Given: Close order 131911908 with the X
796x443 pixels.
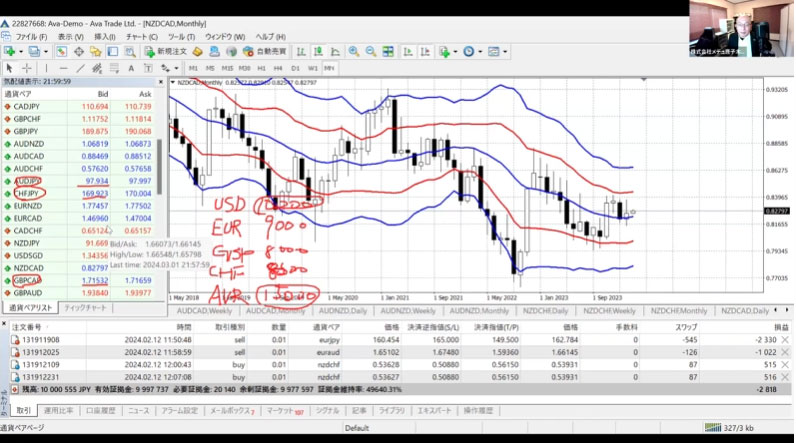Looking at the screenshot, I should [x=784, y=341].
